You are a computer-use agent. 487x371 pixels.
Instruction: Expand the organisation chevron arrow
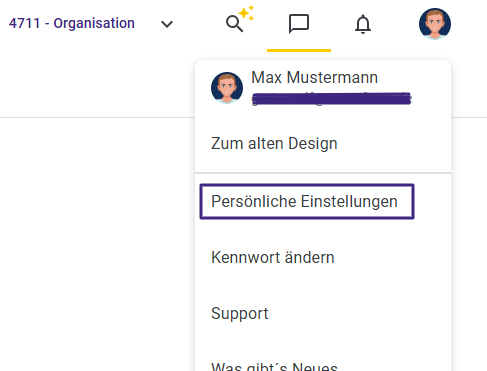point(167,24)
